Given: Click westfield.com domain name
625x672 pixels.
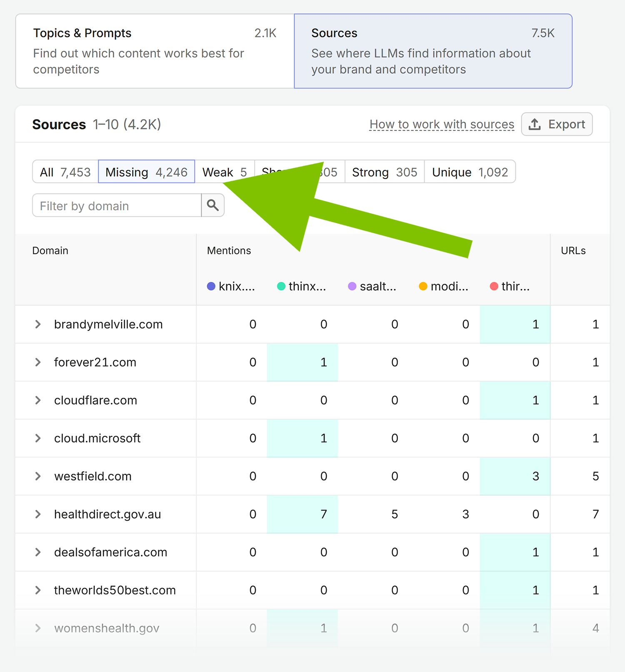Looking at the screenshot, I should coord(93,476).
